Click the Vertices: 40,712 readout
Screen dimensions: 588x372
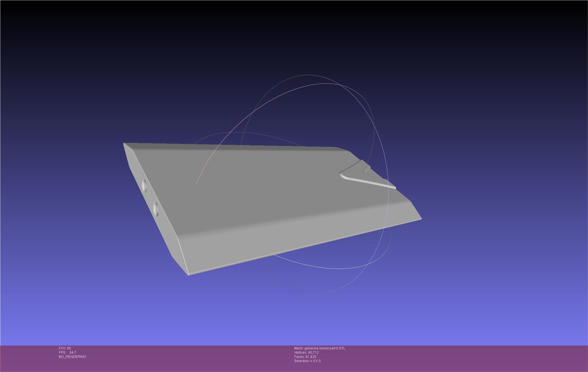coord(306,353)
